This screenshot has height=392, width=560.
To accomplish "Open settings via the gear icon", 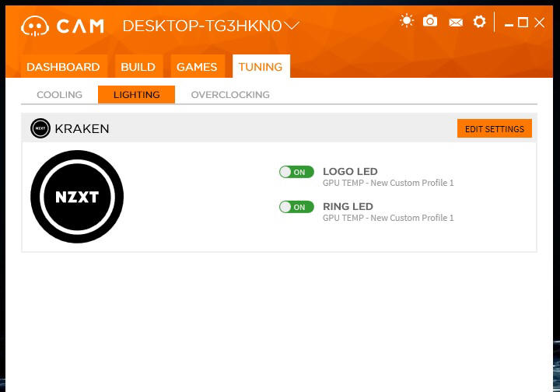I will (479, 22).
